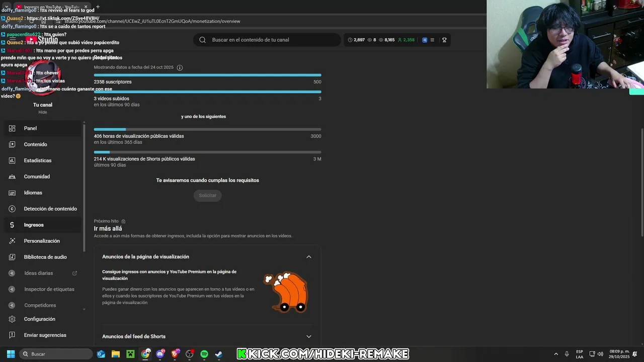Click the Enviar sugerencias feedback icon

pyautogui.click(x=12, y=335)
